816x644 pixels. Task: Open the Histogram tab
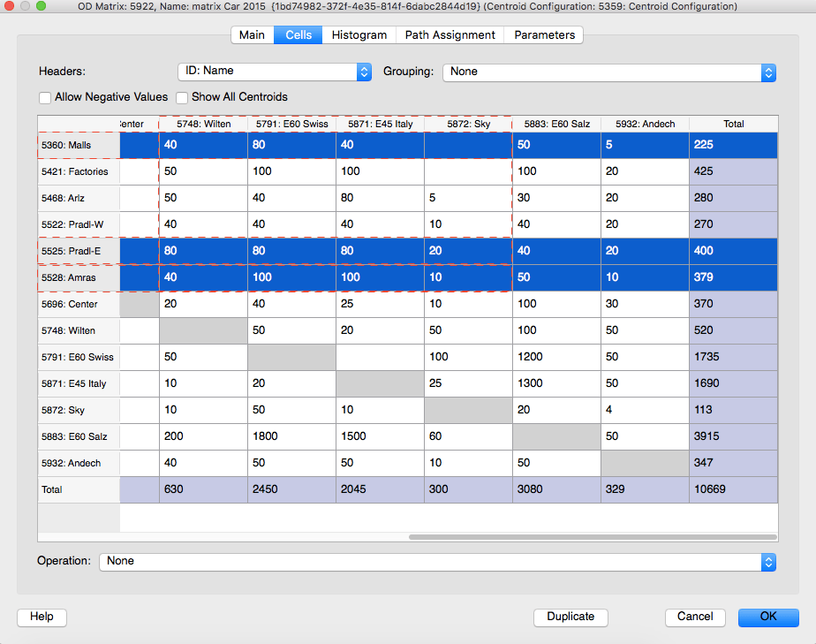pyautogui.click(x=359, y=34)
